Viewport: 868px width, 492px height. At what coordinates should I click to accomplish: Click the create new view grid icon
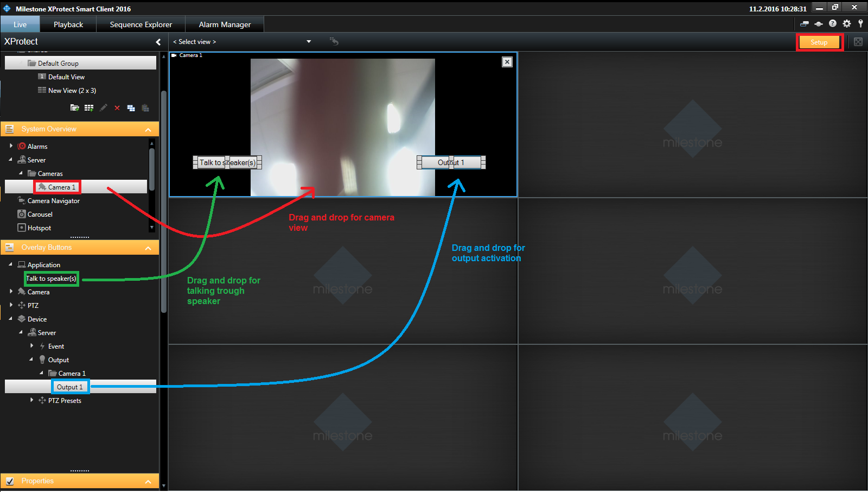coord(89,108)
